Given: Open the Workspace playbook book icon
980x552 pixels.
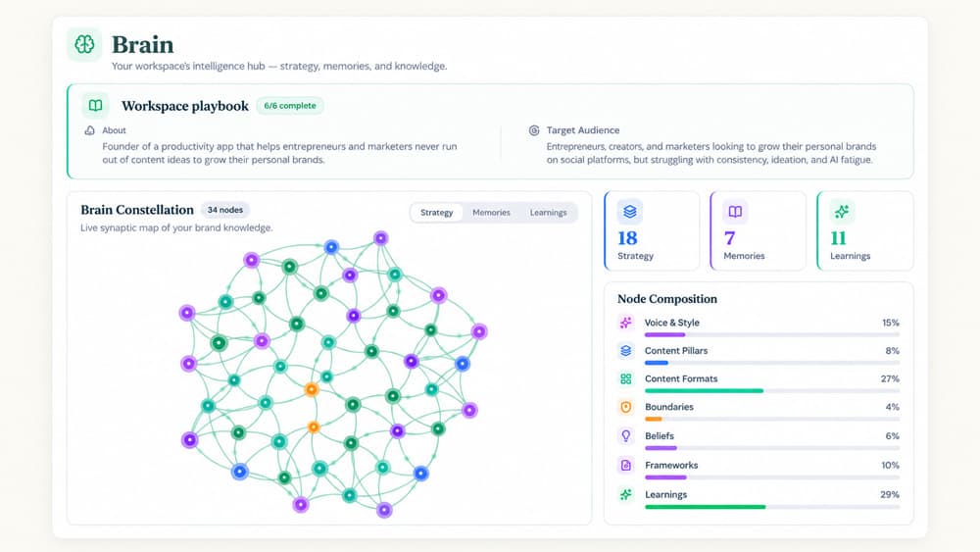Looking at the screenshot, I should (x=96, y=106).
